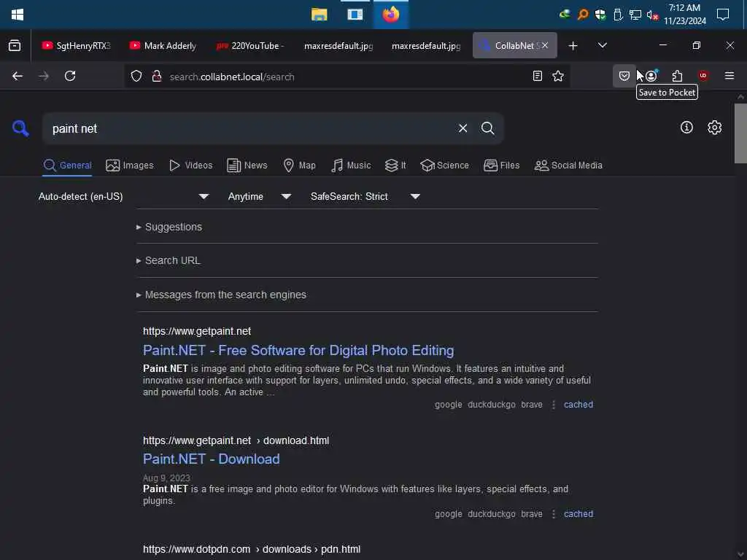Open the language Auto-detect (en-US) dropdown
Screen dimensions: 747x560
[x=123, y=196]
